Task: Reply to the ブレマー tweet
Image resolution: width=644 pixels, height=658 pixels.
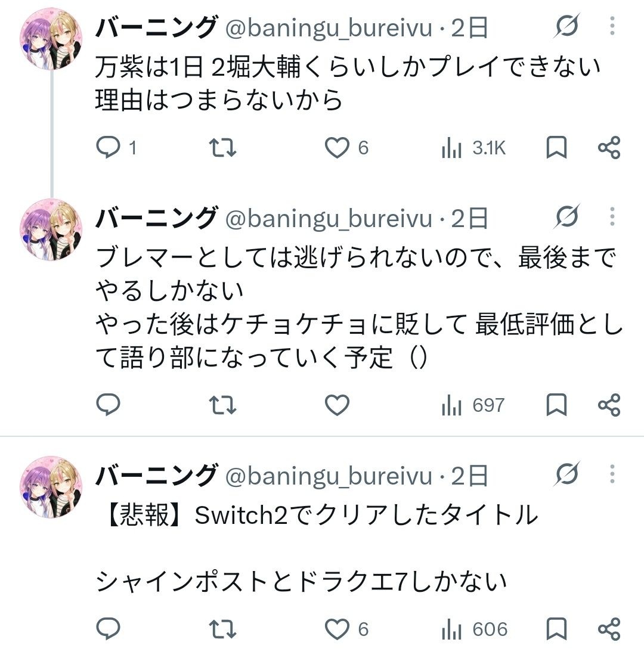Action: (109, 405)
